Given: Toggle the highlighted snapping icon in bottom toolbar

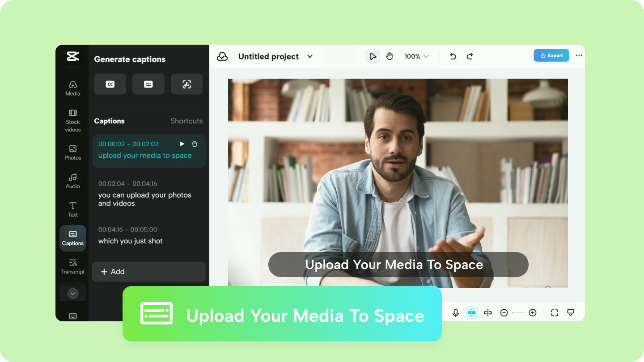Looking at the screenshot, I should (x=472, y=313).
